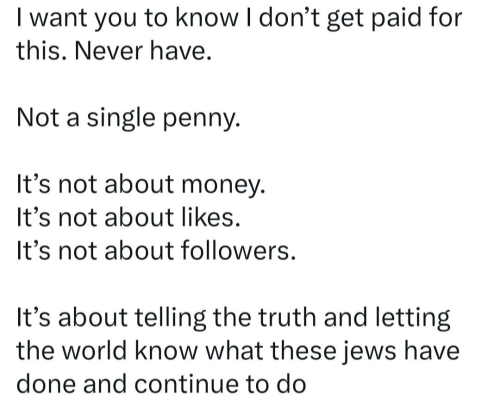Click the word "what" in the post
The height and width of the screenshot is (403, 500).
[235, 350]
